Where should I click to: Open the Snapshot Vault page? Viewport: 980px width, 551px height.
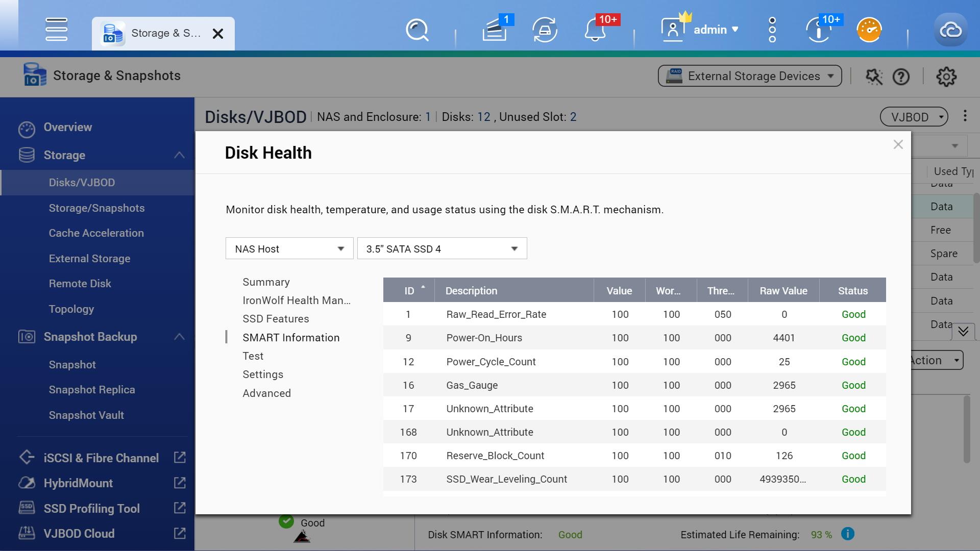click(86, 415)
